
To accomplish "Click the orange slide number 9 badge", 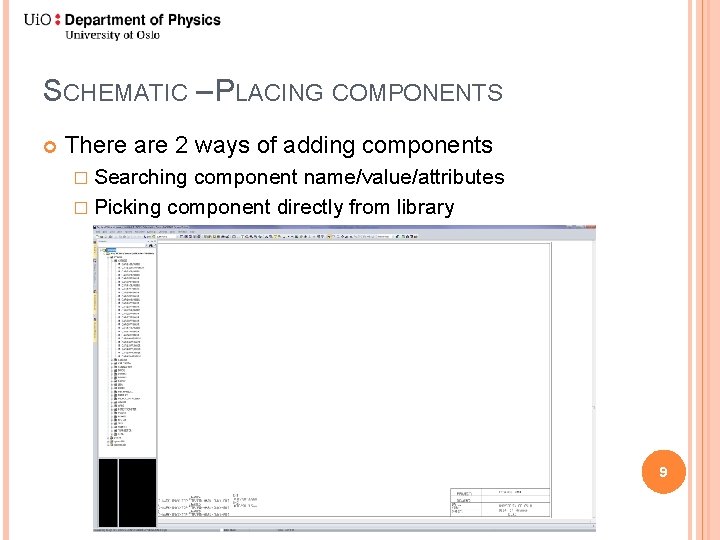I will [x=663, y=472].
